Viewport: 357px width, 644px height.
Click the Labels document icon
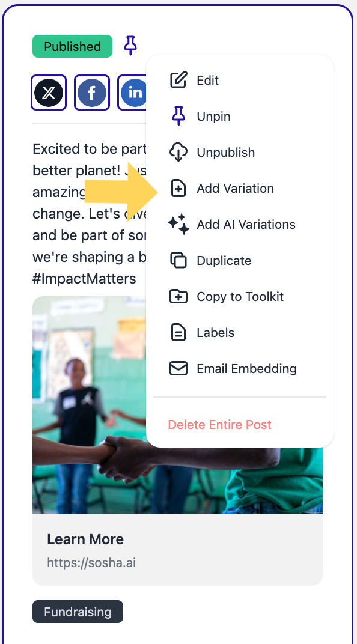tap(178, 333)
